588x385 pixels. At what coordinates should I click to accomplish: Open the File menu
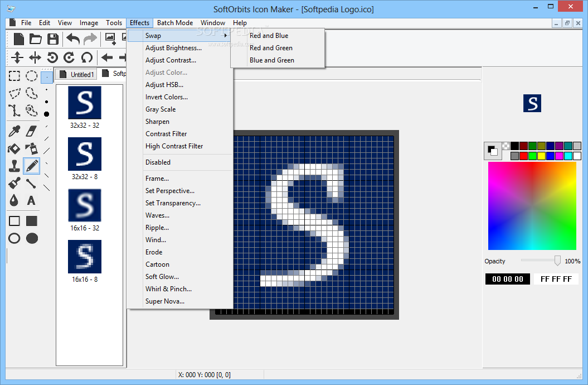tap(26, 23)
